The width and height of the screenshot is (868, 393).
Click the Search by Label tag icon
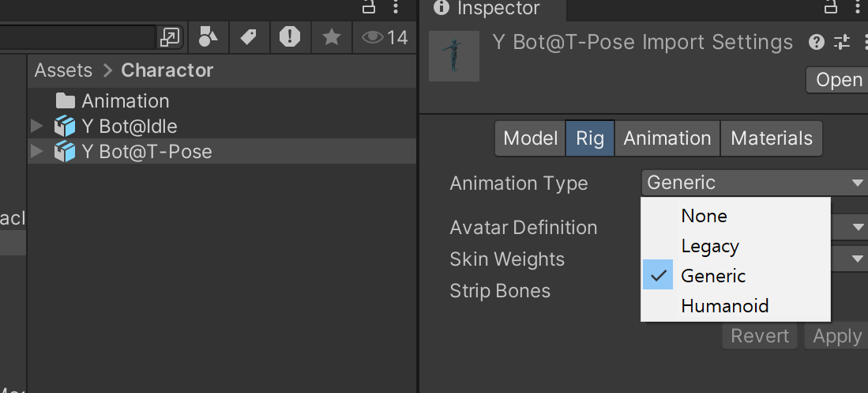point(249,36)
